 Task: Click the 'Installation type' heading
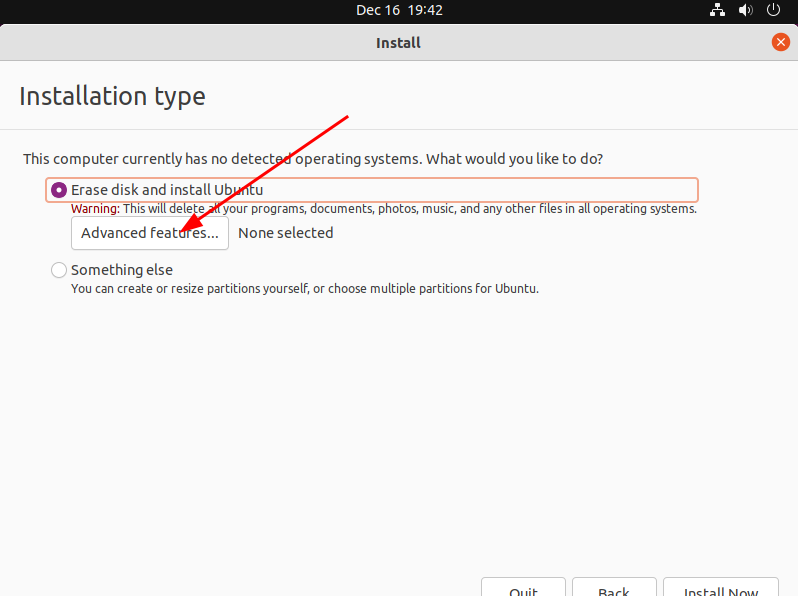coord(112,96)
